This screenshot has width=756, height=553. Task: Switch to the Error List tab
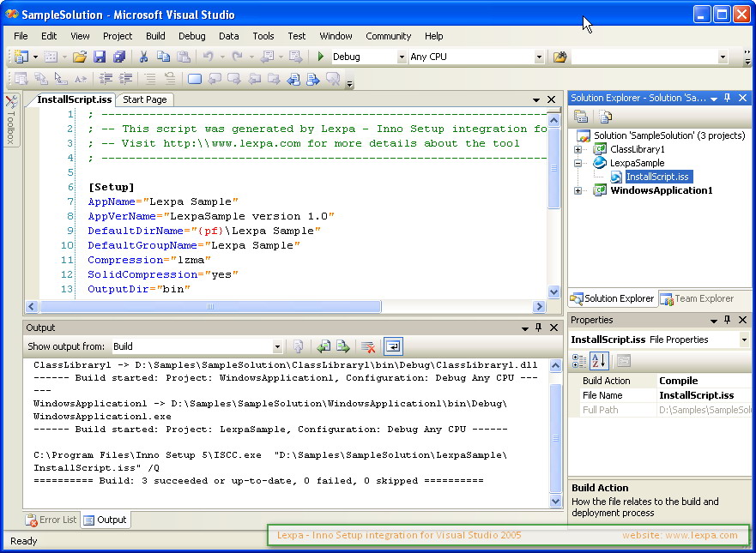[x=51, y=520]
